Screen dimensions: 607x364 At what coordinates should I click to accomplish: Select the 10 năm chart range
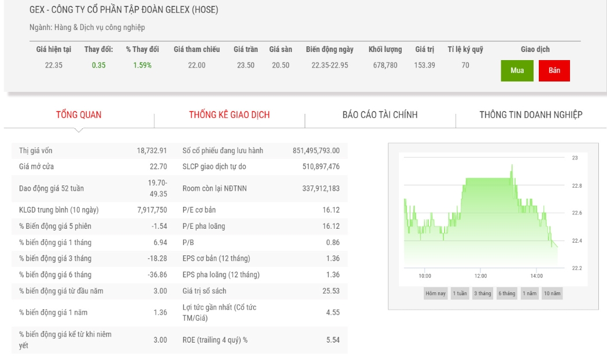coord(552,293)
